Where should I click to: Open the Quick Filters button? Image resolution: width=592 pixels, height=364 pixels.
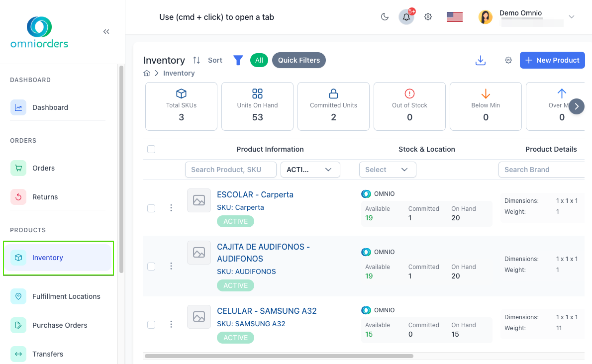(x=298, y=60)
